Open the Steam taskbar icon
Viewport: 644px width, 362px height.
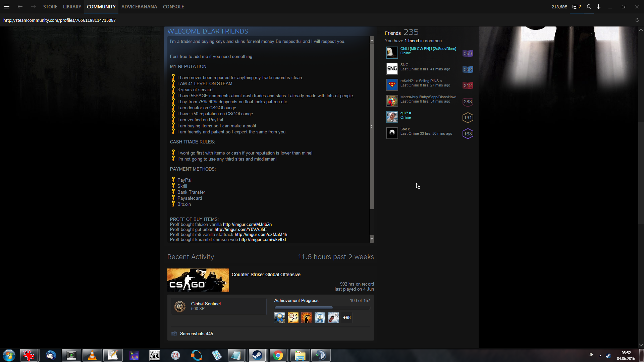pos(257,355)
